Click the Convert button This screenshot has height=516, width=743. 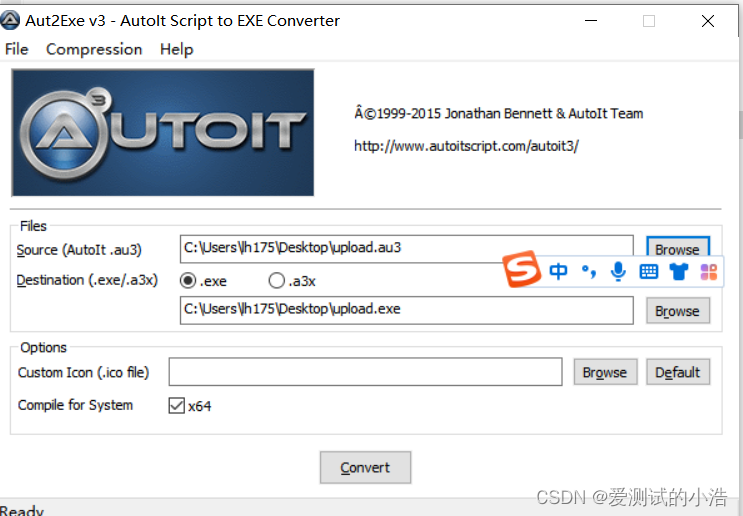point(365,467)
